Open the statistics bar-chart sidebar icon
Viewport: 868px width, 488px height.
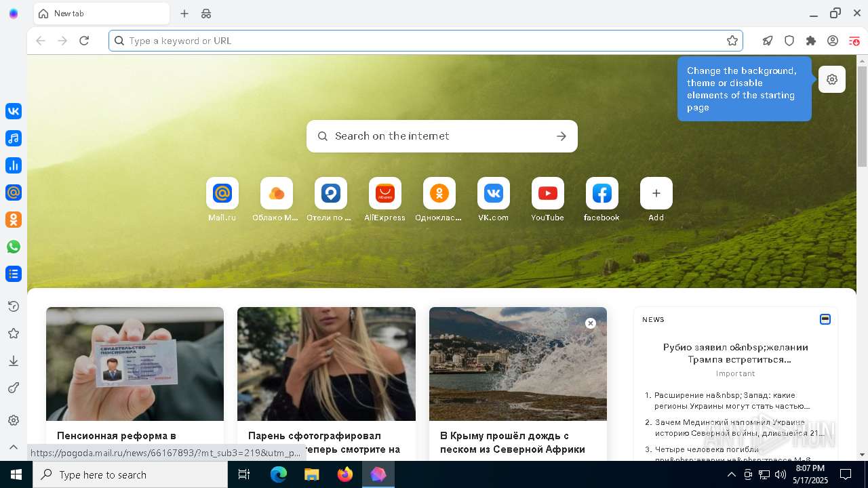click(x=14, y=165)
